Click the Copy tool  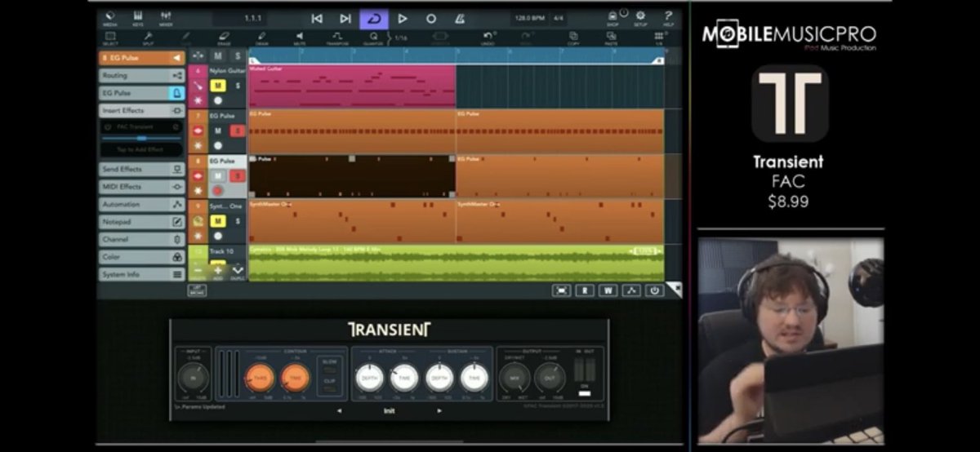click(x=573, y=38)
